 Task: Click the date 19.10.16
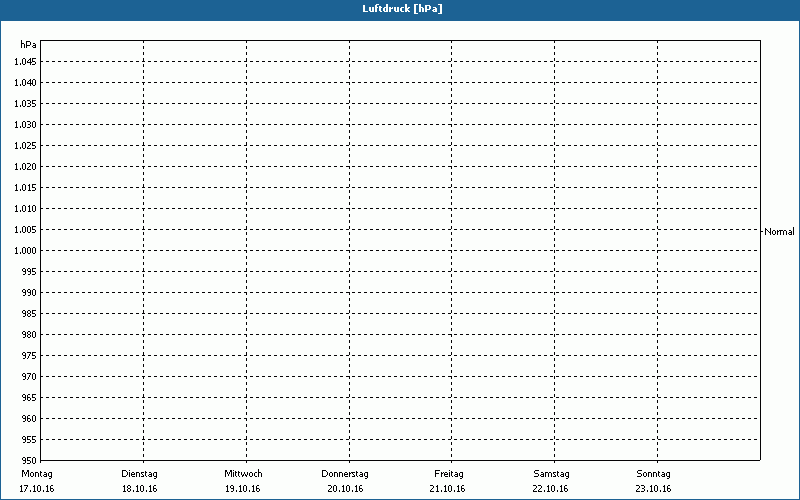pyautogui.click(x=243, y=489)
